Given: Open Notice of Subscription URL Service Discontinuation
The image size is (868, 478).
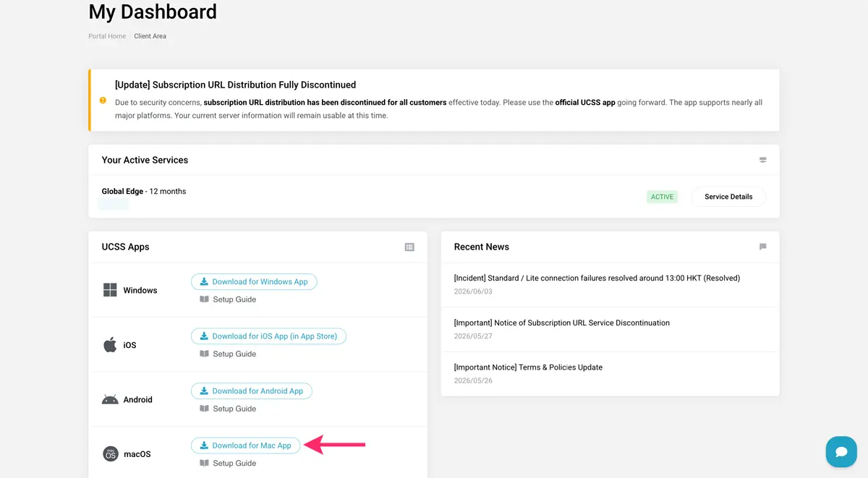Looking at the screenshot, I should (x=562, y=323).
